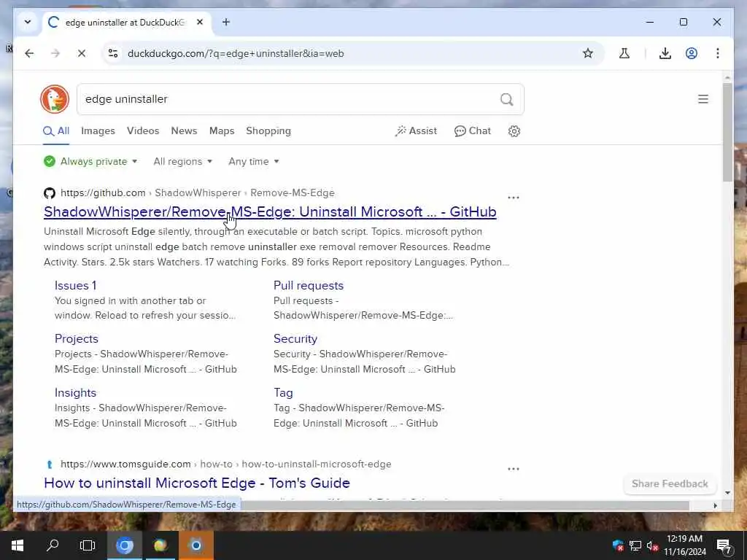747x560 pixels.
Task: Open more options for Tom's Guide result
Action: pyautogui.click(x=514, y=469)
